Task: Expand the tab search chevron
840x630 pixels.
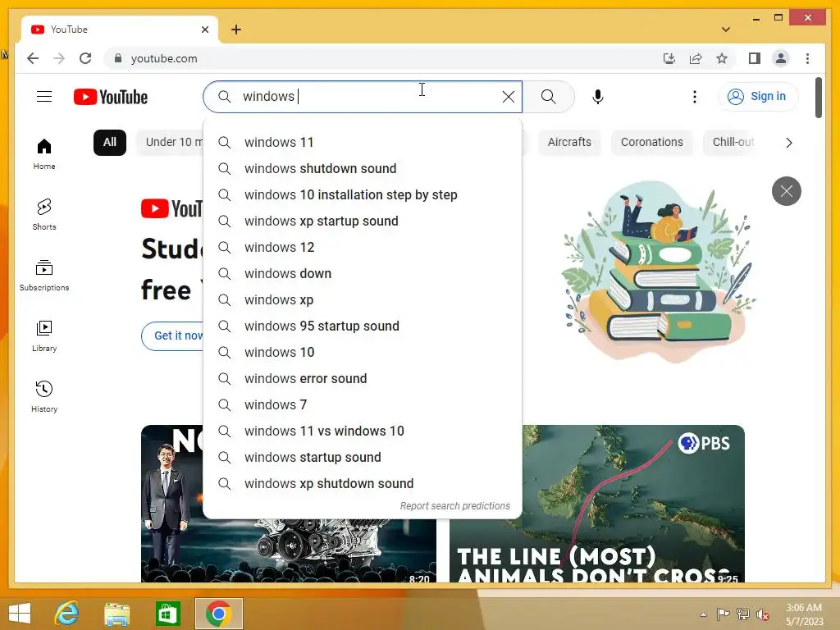Action: click(x=725, y=30)
